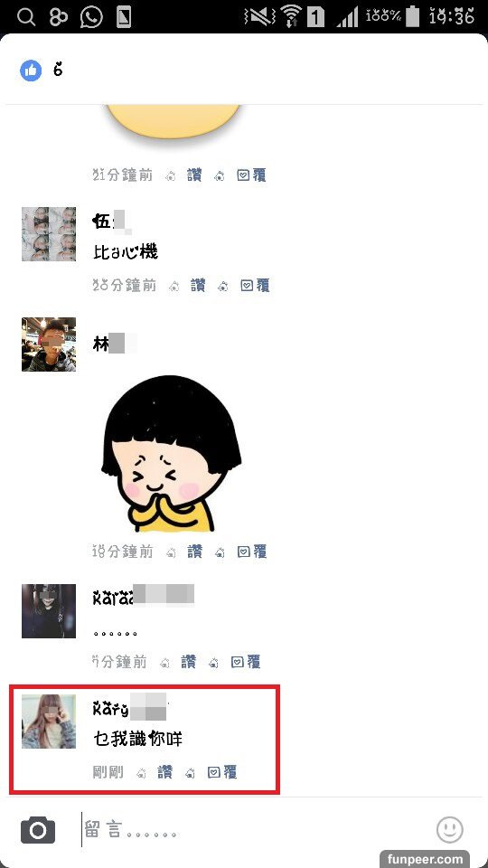Like the dotted comment from 7 minutes ago
This screenshot has width=488, height=868.
pyautogui.click(x=188, y=662)
